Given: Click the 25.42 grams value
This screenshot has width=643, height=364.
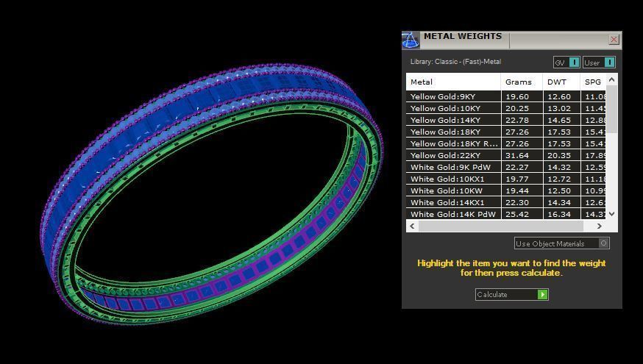Looking at the screenshot, I should 517,214.
